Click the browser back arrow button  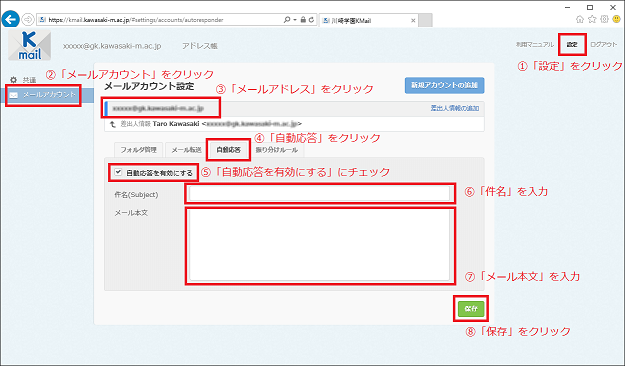(10, 19)
